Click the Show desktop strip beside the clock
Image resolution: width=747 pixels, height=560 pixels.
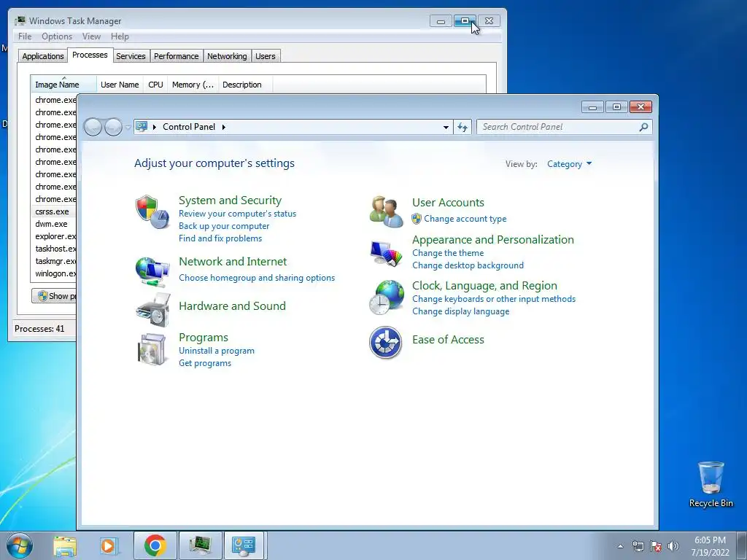point(742,545)
